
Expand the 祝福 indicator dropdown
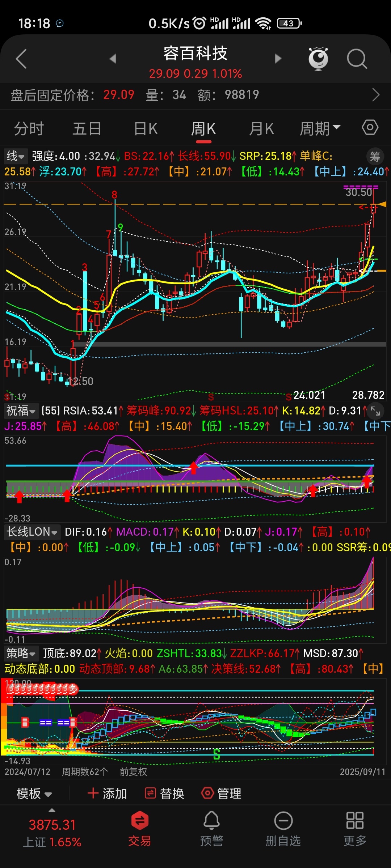tap(21, 411)
